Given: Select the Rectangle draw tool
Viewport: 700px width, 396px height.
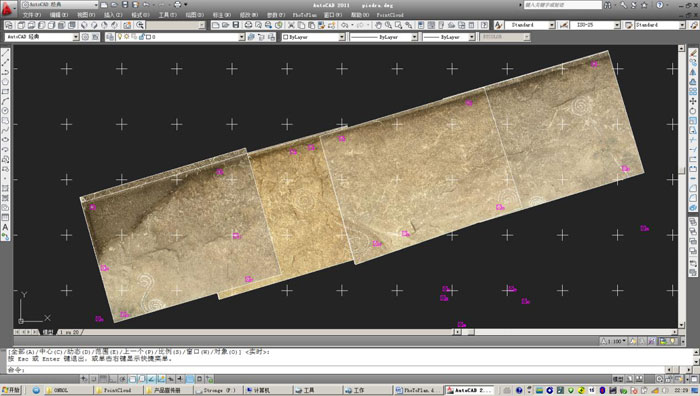Looking at the screenshot, I should click(x=5, y=92).
